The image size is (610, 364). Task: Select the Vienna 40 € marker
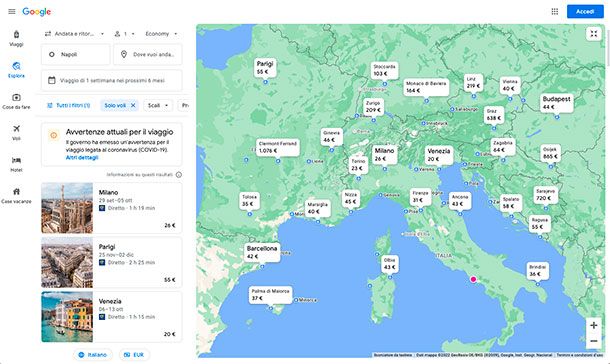click(510, 85)
